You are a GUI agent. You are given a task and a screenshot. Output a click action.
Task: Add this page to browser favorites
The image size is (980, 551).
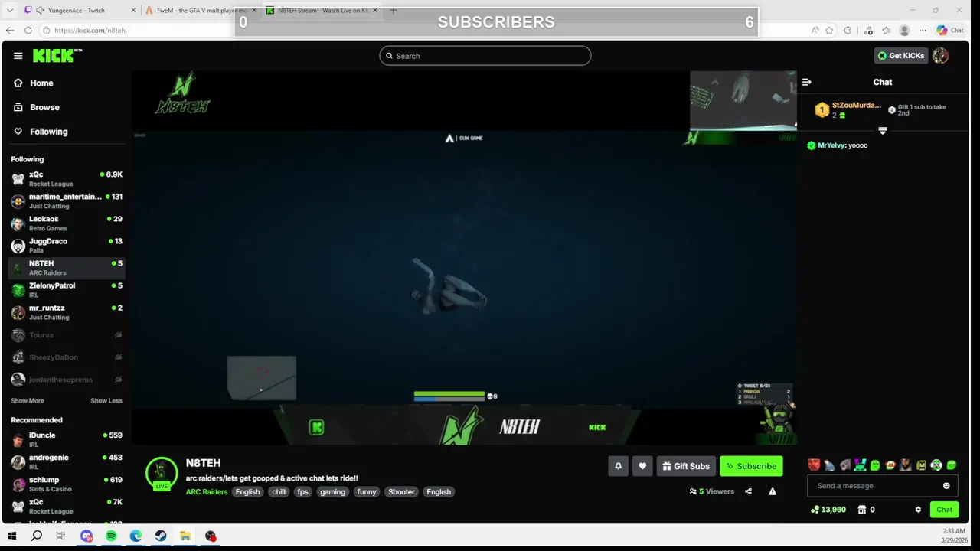[829, 31]
